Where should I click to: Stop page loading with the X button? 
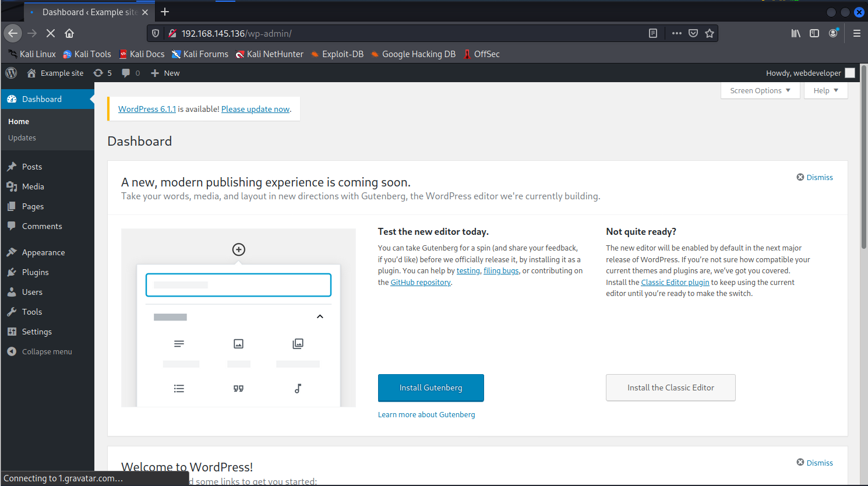(x=51, y=33)
